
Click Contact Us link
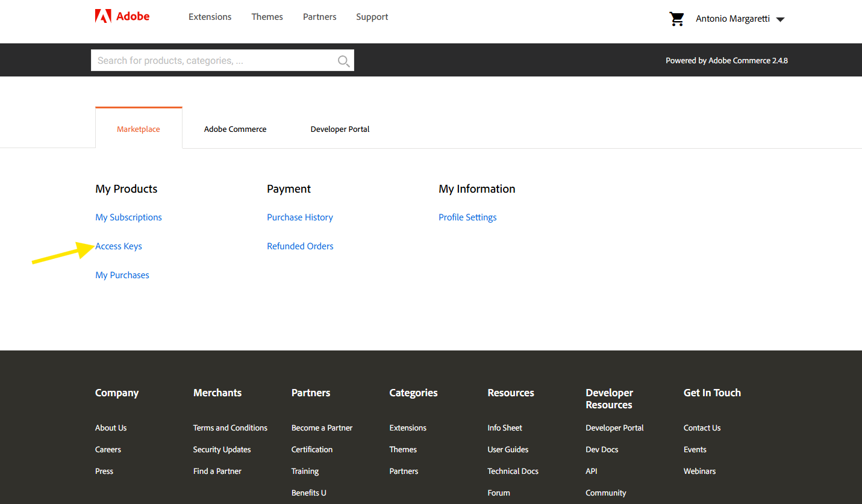[x=702, y=428]
